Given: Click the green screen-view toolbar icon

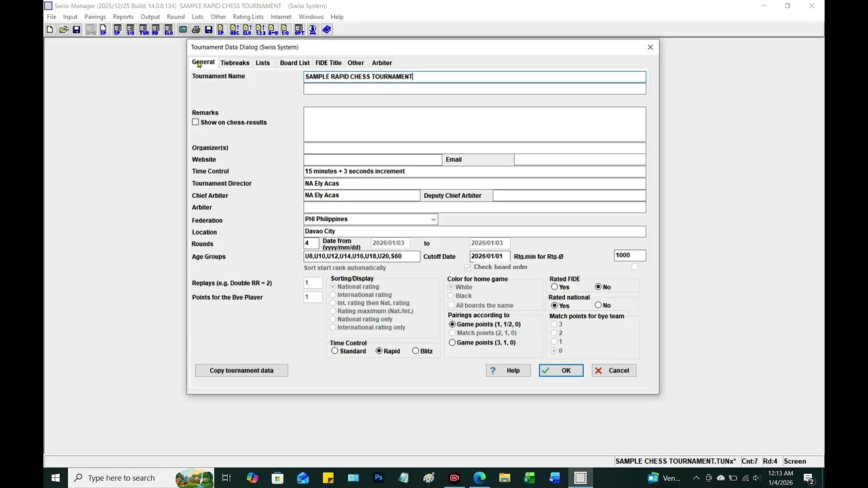Looking at the screenshot, I should [182, 29].
